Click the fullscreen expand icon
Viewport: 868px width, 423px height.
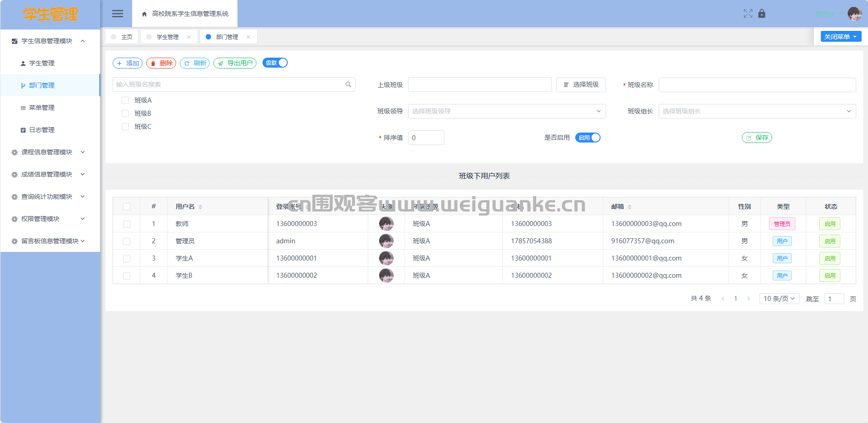[748, 14]
